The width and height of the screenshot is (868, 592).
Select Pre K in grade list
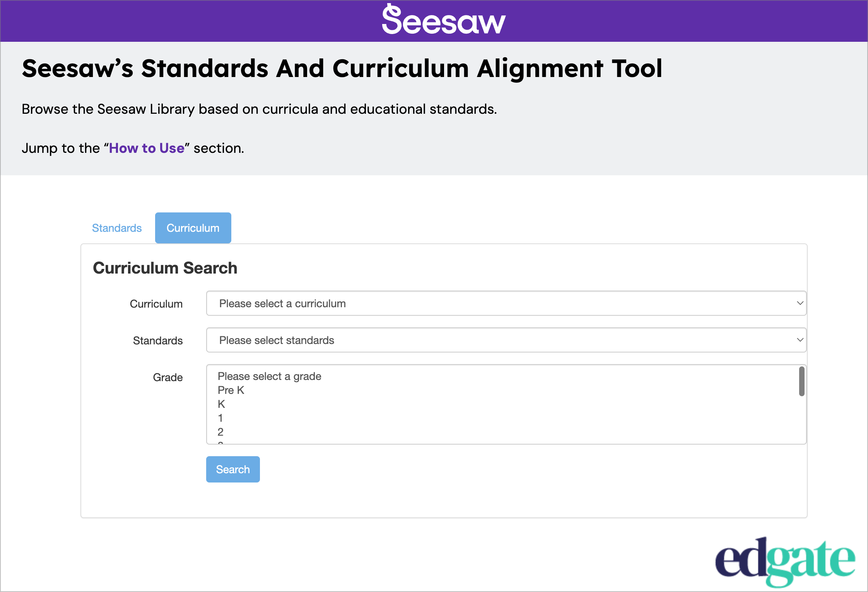(x=231, y=390)
